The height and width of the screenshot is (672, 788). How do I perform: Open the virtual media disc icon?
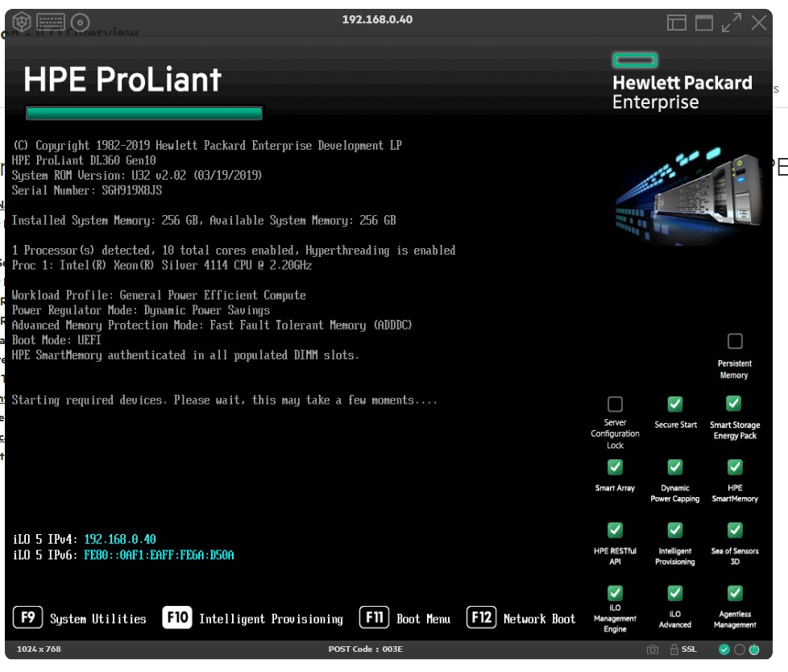[80, 22]
